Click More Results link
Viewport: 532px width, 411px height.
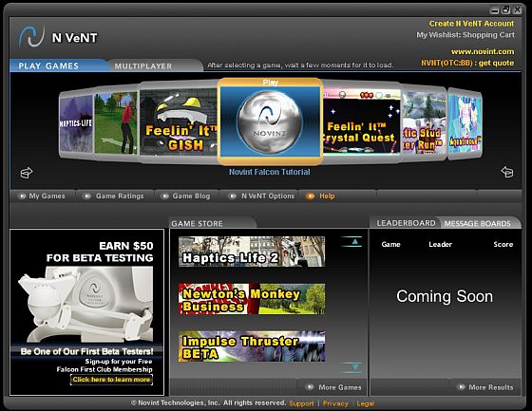pos(491,387)
